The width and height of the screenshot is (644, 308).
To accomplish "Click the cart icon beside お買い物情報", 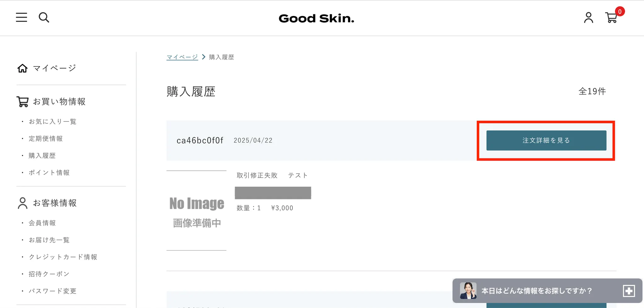I will click(22, 102).
